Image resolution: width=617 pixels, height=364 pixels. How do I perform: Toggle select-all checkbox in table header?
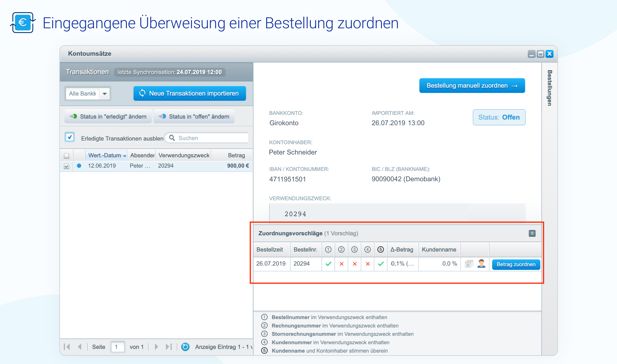(x=67, y=156)
